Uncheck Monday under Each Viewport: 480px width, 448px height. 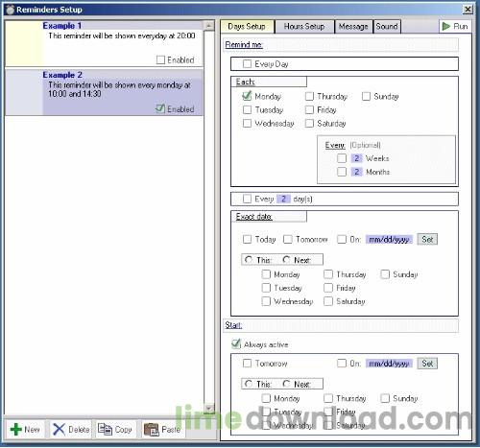tap(247, 96)
